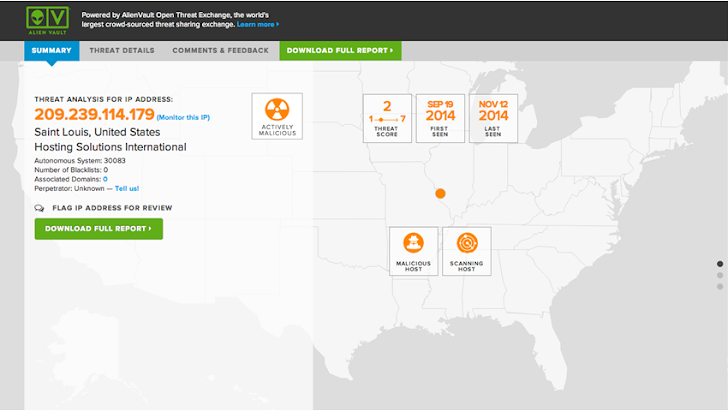The height and width of the screenshot is (411, 728).
Task: Click the Learn more link in header
Action: pyautogui.click(x=258, y=24)
